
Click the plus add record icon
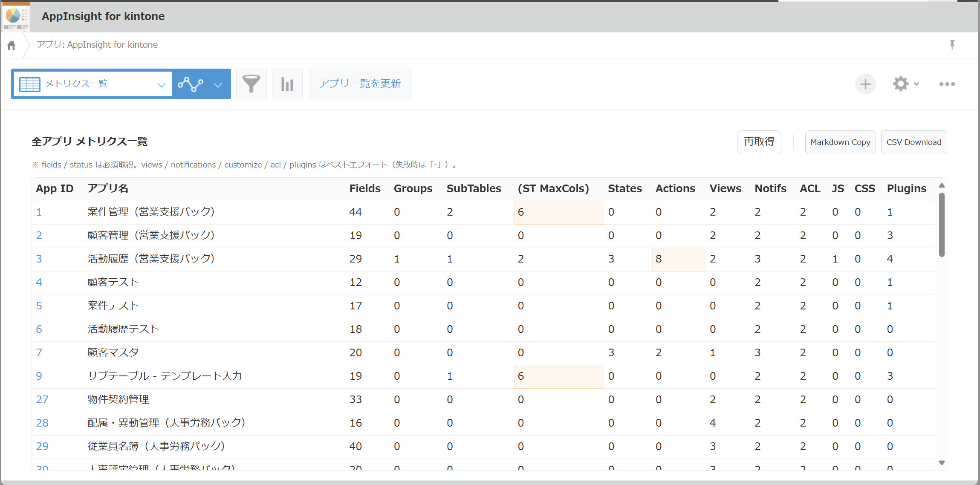pos(865,84)
